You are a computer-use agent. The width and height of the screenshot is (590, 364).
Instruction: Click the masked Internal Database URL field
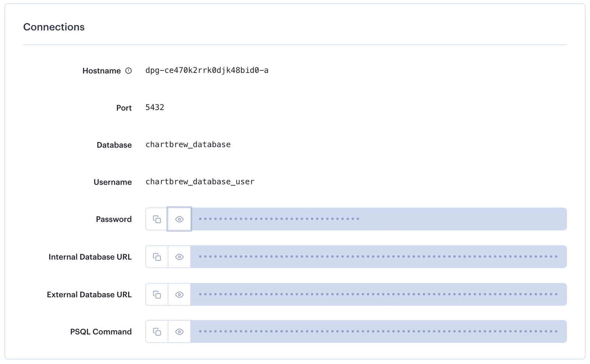[369, 257]
